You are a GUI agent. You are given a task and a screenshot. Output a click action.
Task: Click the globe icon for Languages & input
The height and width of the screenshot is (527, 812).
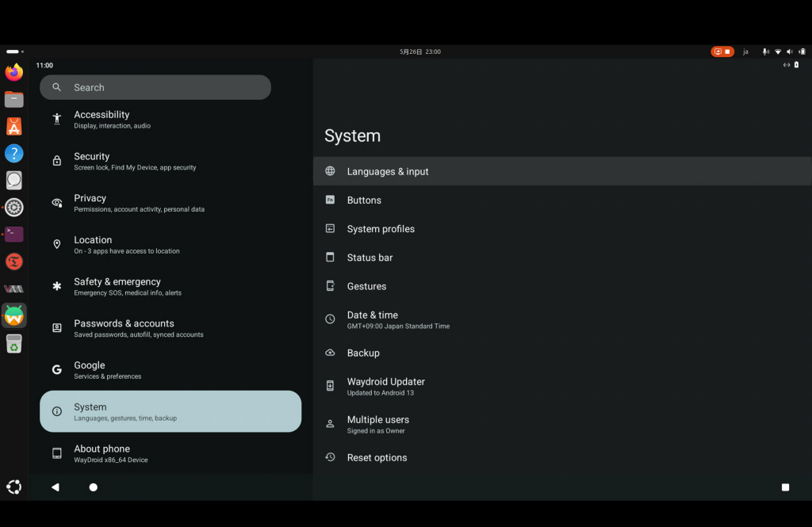330,171
